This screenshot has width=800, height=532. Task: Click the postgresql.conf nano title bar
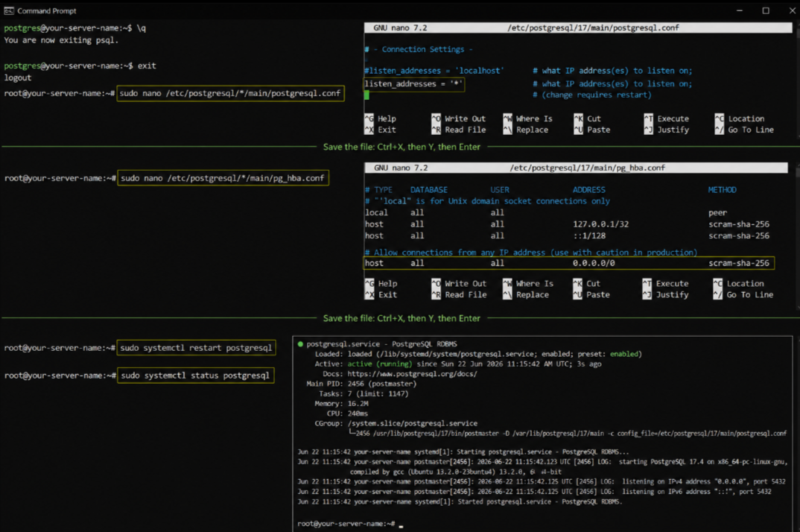tap(578, 28)
